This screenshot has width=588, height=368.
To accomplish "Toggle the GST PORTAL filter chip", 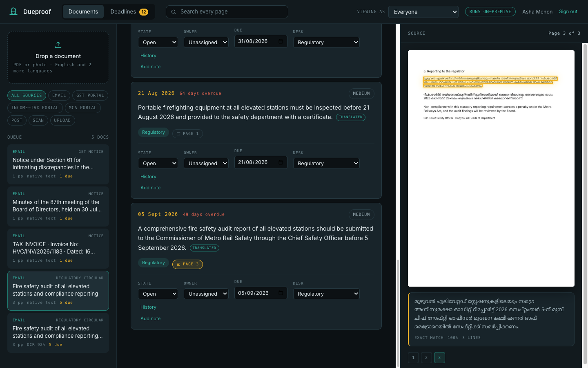I will [x=90, y=95].
